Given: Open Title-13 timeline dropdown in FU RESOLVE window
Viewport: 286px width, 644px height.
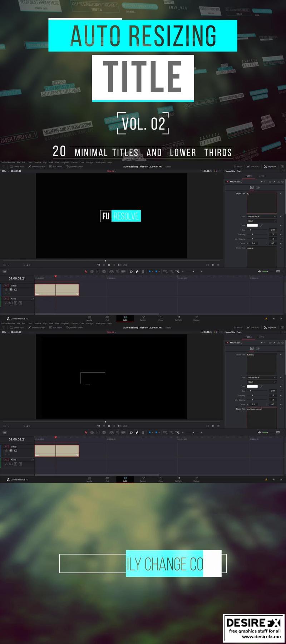Looking at the screenshot, I should click(x=112, y=171).
